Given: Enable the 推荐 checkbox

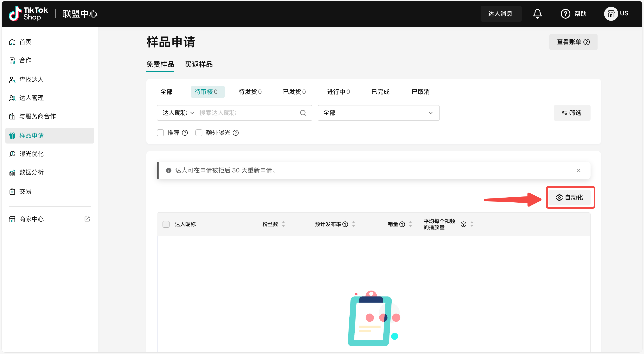Looking at the screenshot, I should [x=161, y=133].
